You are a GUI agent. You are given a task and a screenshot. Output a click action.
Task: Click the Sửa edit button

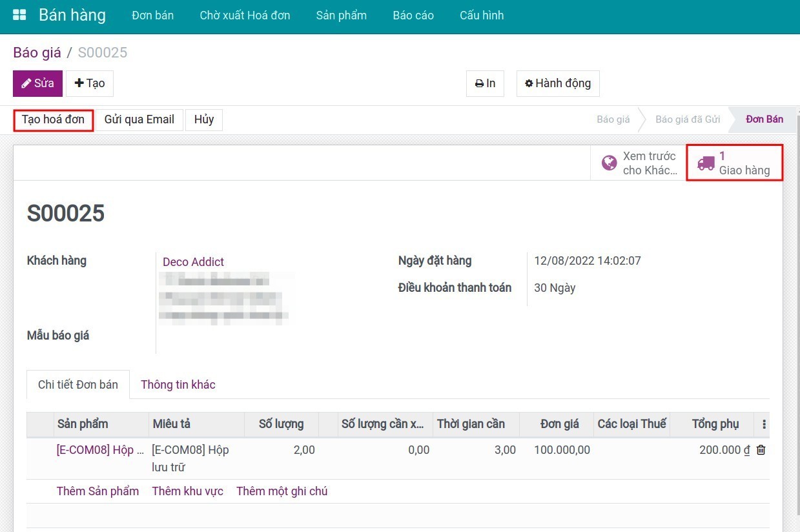(x=37, y=83)
